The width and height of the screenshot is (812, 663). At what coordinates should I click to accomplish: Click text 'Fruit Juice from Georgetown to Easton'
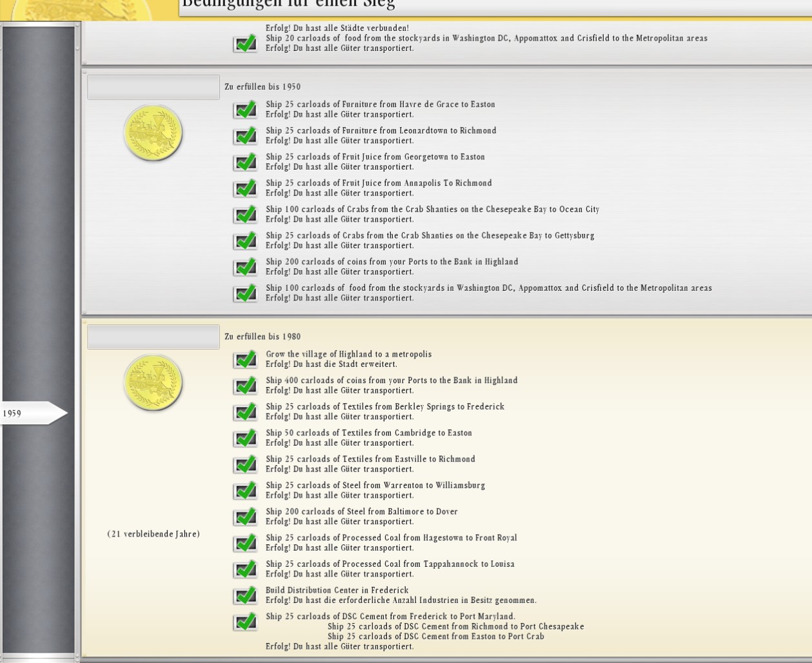click(x=413, y=157)
